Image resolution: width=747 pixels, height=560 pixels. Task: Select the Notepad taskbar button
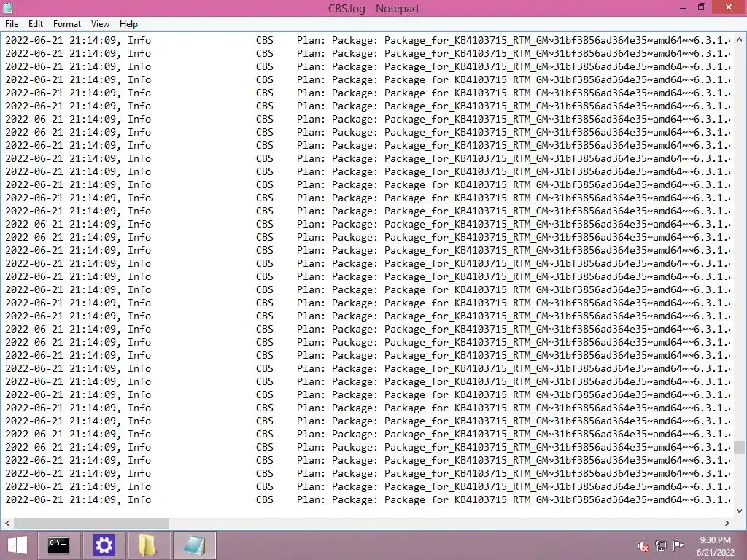point(194,545)
